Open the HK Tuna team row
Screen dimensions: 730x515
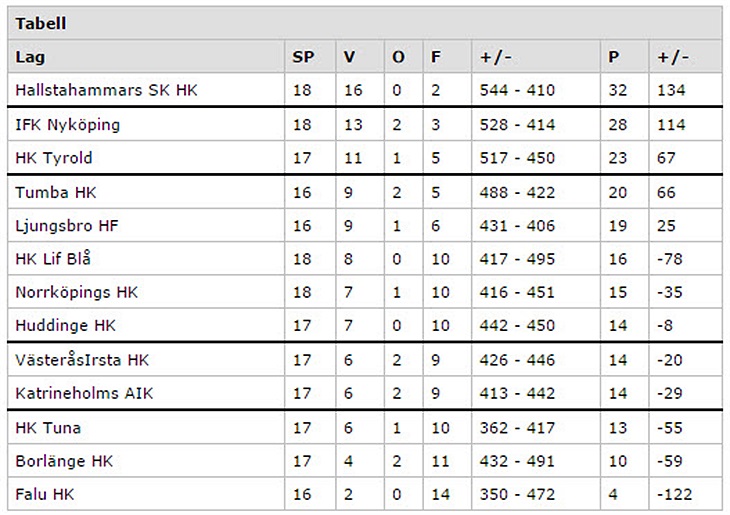48,428
